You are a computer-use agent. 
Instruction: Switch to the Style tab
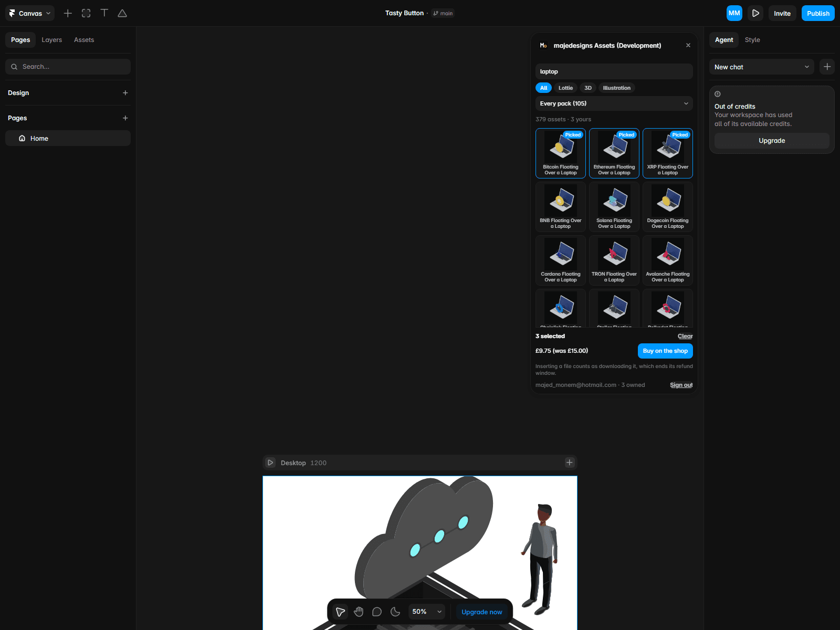(x=752, y=40)
